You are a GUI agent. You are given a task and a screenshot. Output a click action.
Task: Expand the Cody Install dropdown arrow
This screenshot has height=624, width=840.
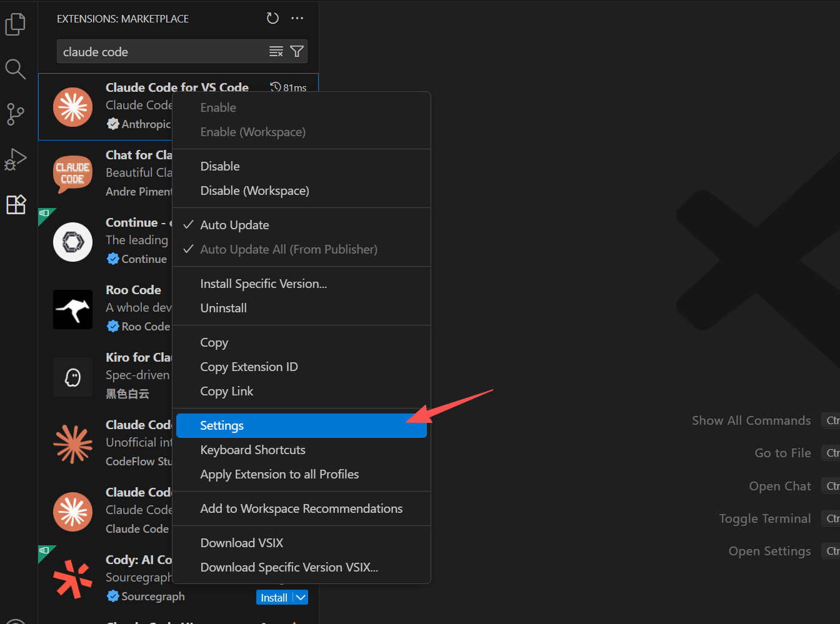301,597
